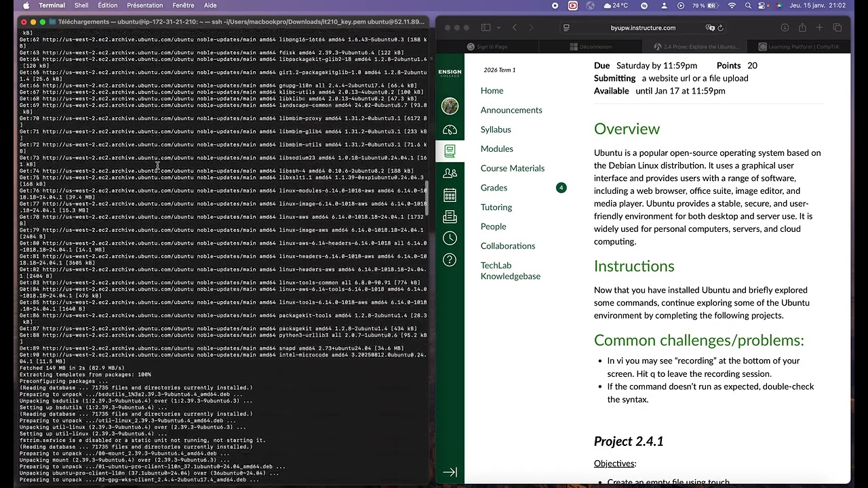Open the Édition menu
This screenshot has width=868, height=488.
tap(108, 5)
